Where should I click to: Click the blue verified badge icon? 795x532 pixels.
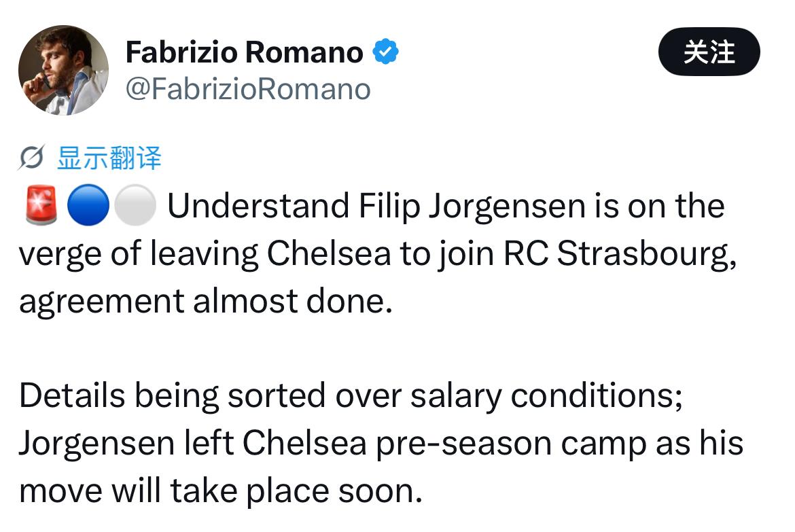[386, 52]
